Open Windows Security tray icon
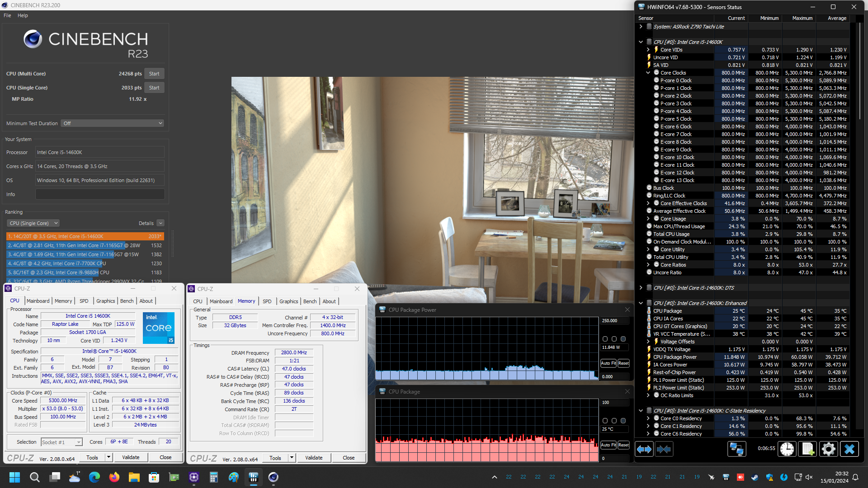 coord(769,477)
